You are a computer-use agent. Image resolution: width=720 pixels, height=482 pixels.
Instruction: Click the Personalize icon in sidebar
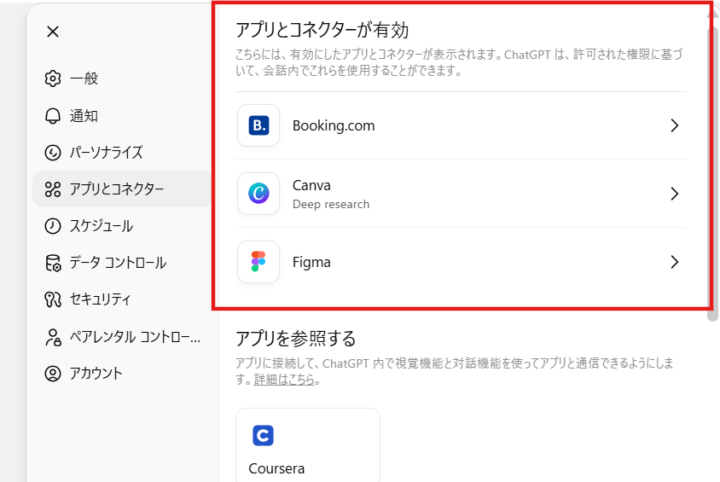[x=53, y=153]
